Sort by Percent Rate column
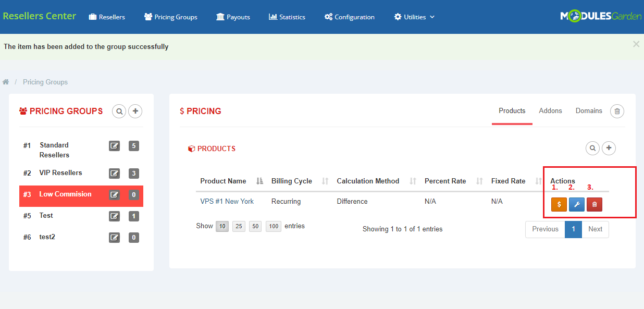Viewport: 644px width, 309px height. pyautogui.click(x=453, y=181)
